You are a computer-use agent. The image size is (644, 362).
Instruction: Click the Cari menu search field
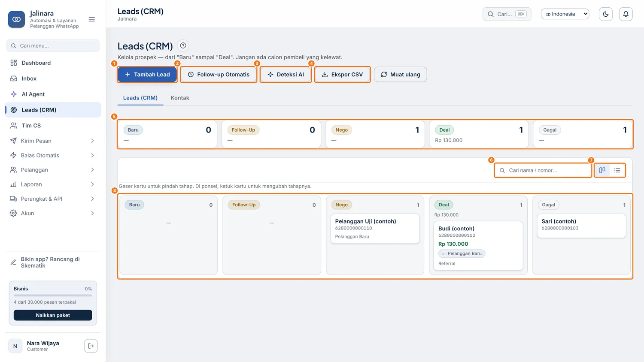53,45
